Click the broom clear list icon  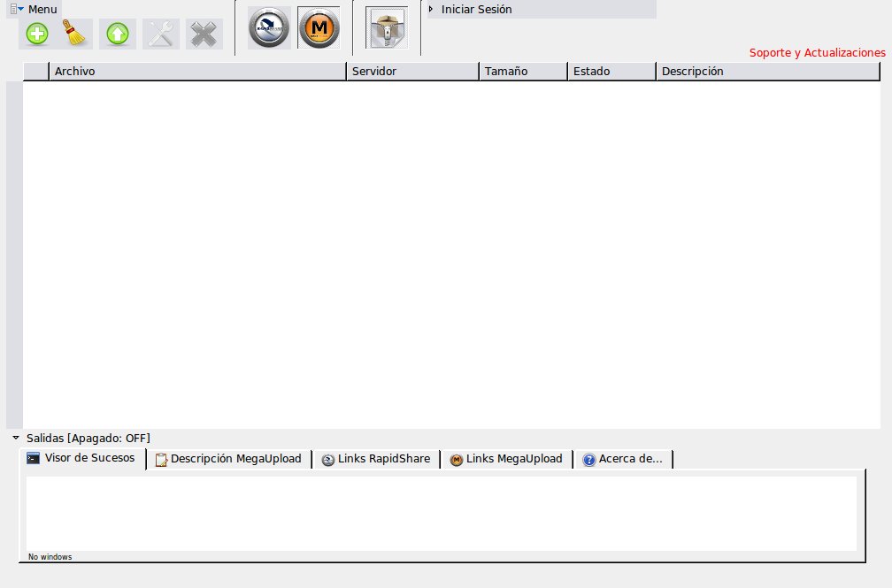(77, 34)
